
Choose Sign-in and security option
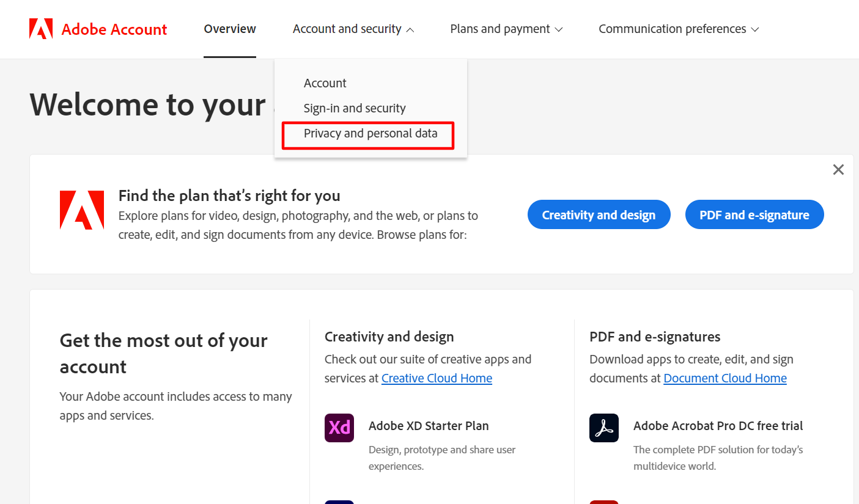pyautogui.click(x=355, y=108)
